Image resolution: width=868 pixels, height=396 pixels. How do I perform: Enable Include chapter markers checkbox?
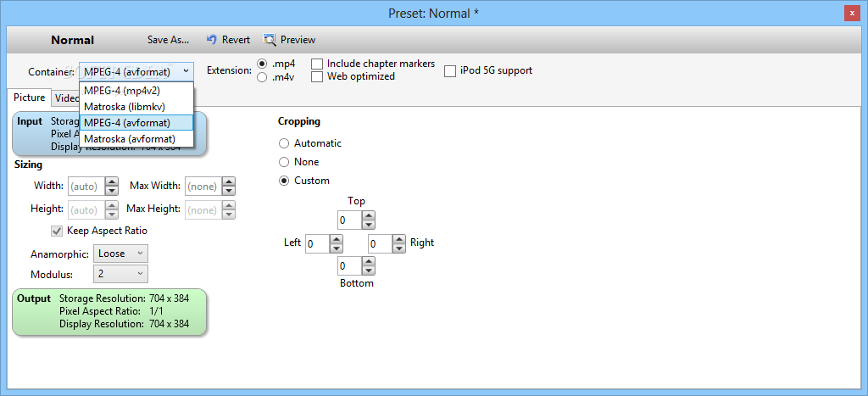(x=317, y=64)
